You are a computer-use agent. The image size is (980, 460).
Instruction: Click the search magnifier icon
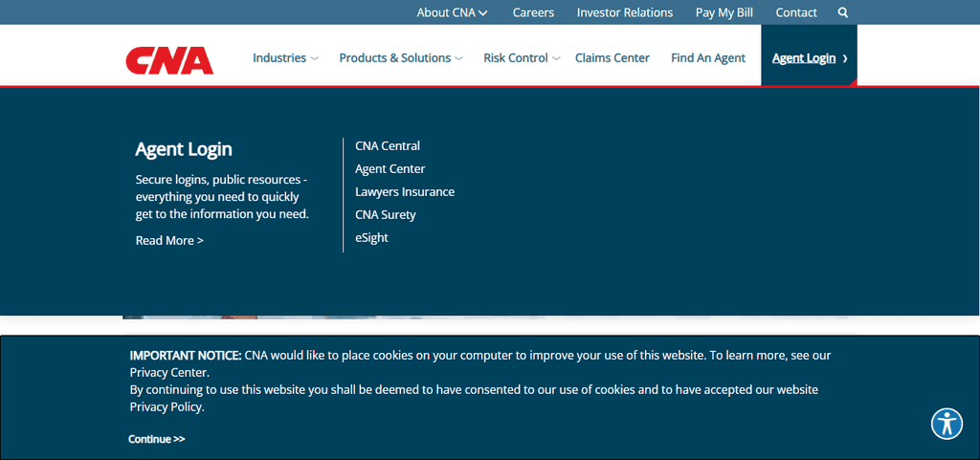[x=842, y=12]
